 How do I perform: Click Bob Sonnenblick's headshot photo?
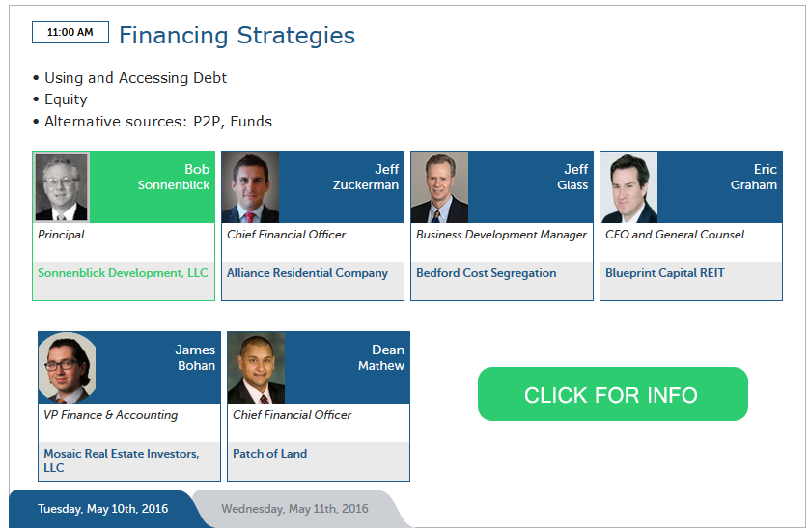pos(62,187)
